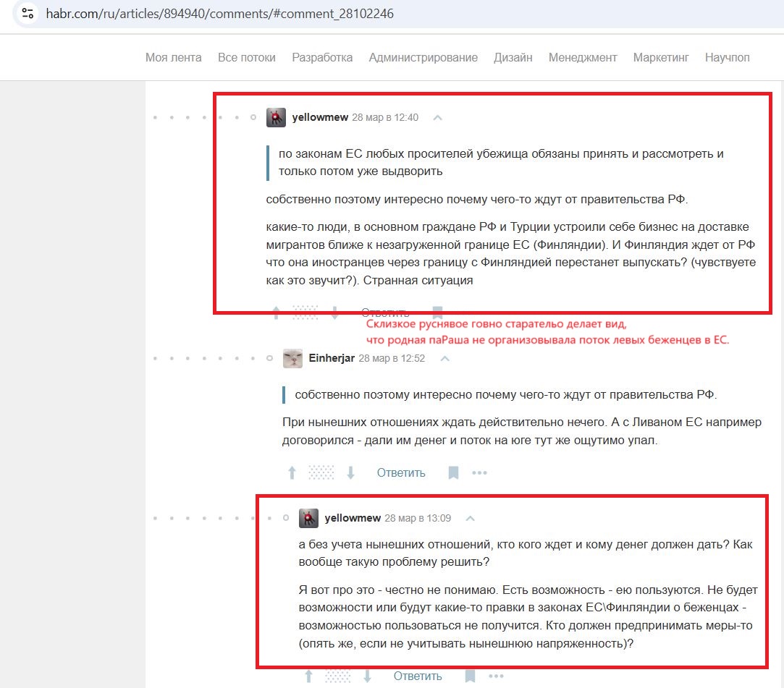The image size is (784, 688).
Task: Open three-dots menu under yellowmew's 13:09 comment
Action: tap(496, 676)
